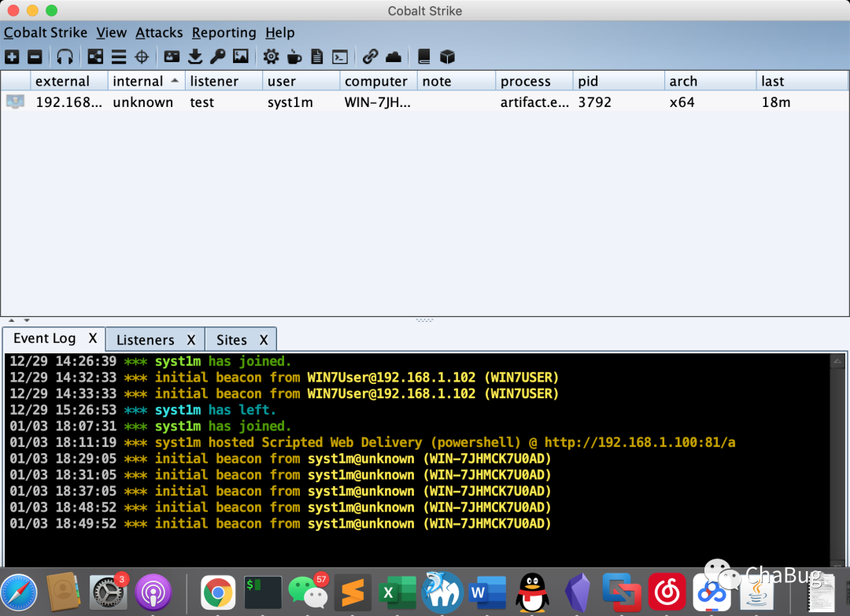The image size is (850, 616).
Task: Open the View menu
Action: coord(112,32)
